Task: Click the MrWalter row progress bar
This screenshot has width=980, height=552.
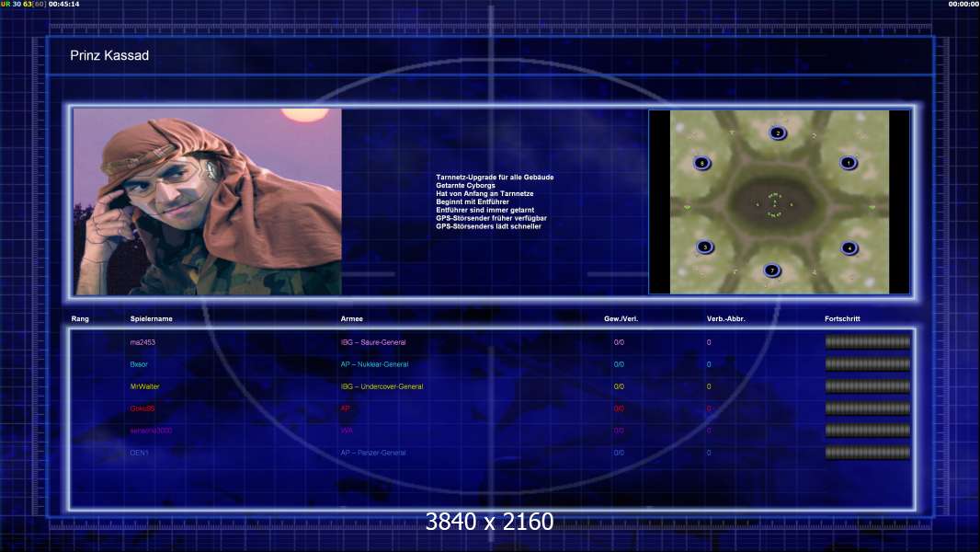Action: [867, 386]
